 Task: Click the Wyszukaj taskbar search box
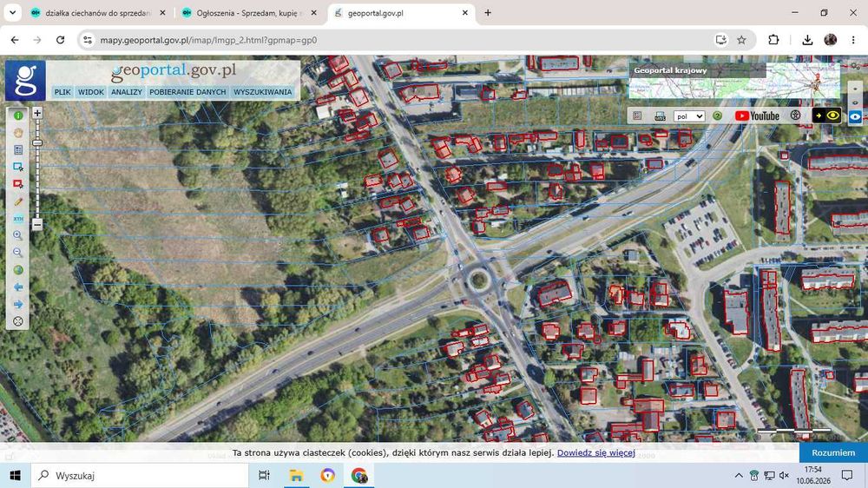[x=140, y=475]
